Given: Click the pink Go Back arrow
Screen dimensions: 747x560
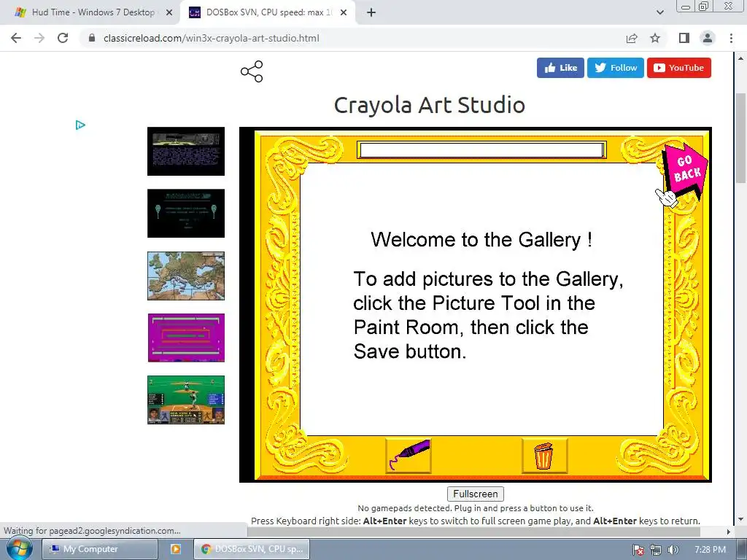Looking at the screenshot, I should (684, 171).
